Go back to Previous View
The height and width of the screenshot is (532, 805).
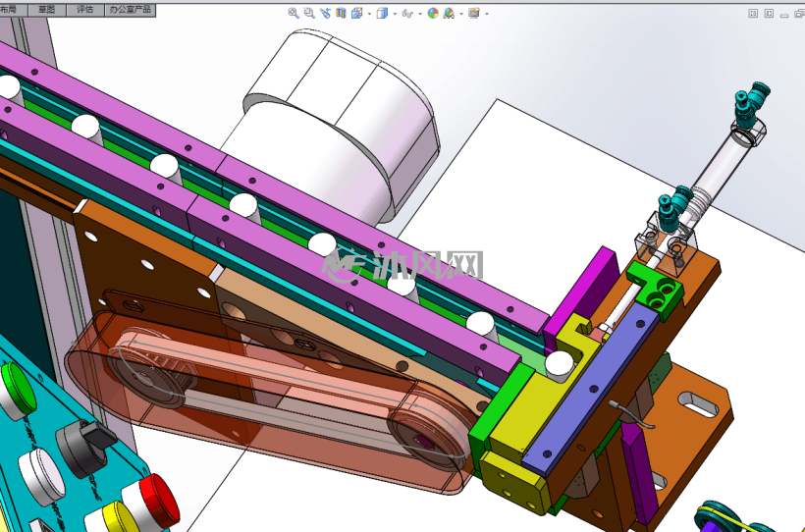[325, 14]
